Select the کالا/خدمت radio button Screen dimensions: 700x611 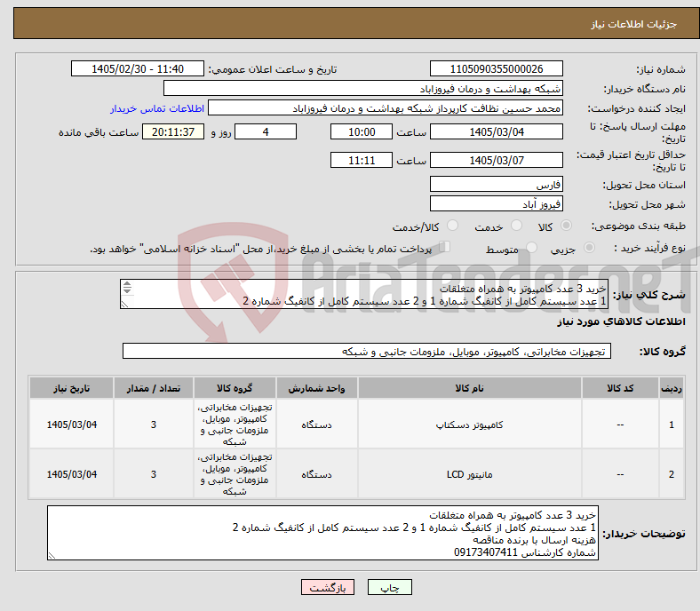pyautogui.click(x=453, y=226)
